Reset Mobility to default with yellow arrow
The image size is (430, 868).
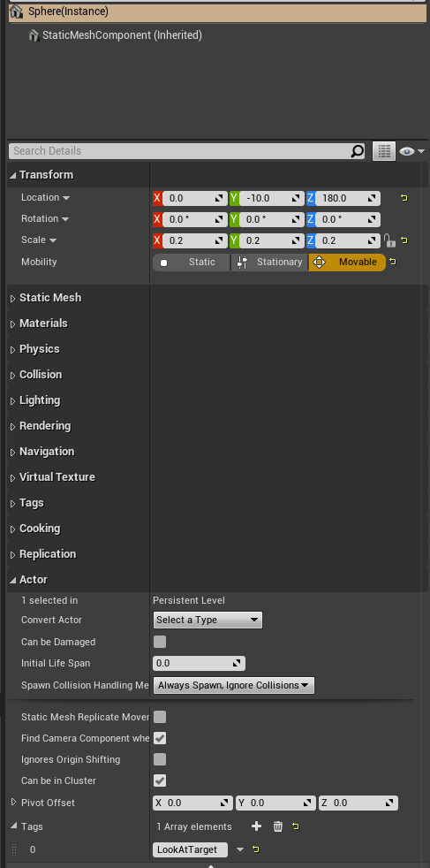(x=392, y=262)
